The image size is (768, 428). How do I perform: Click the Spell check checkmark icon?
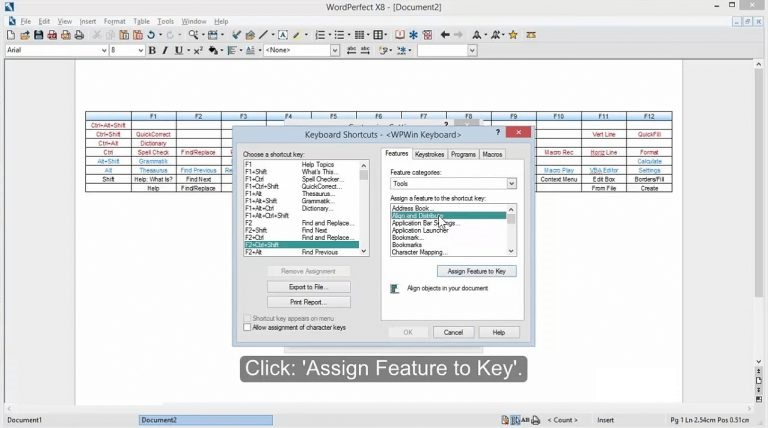[x=236, y=35]
